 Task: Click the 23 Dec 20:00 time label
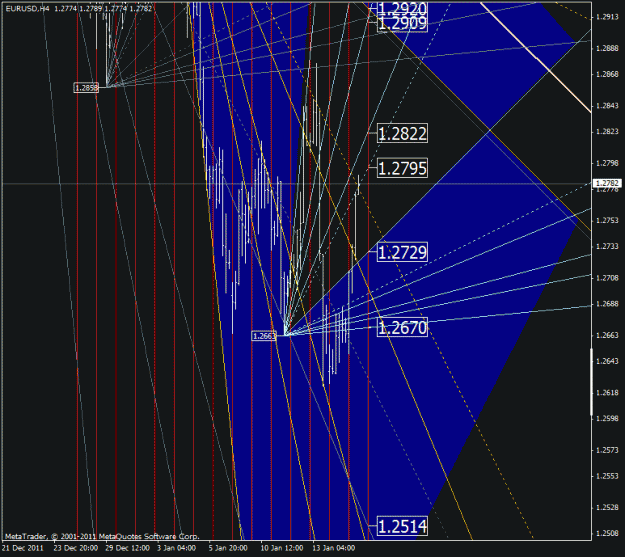pyautogui.click(x=76, y=548)
